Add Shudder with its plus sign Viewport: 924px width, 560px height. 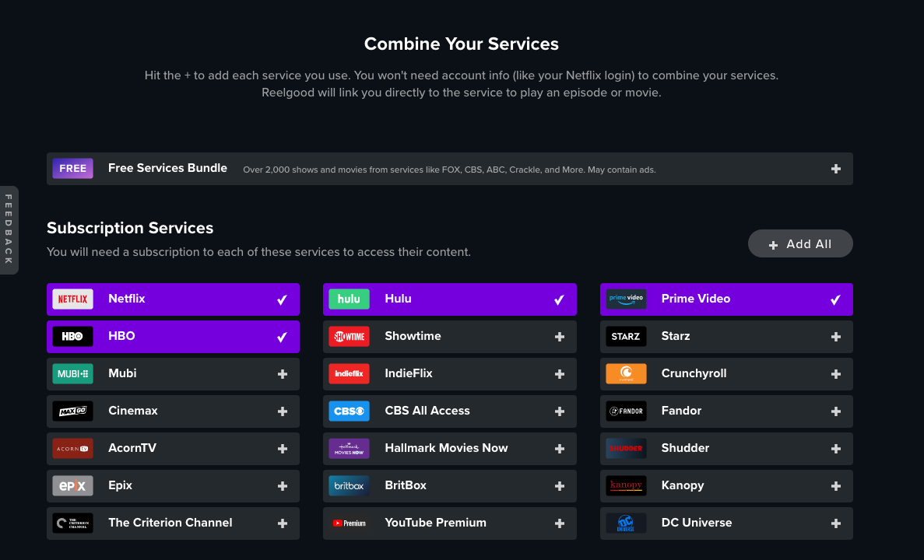pyautogui.click(x=835, y=449)
